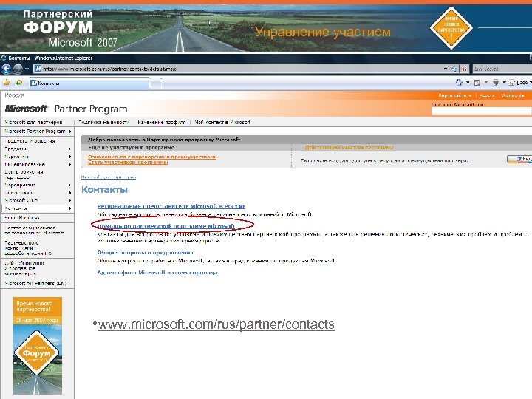This screenshot has height=399, width=532.
Task: Select the Контакты sidebar item
Action: click(38, 208)
